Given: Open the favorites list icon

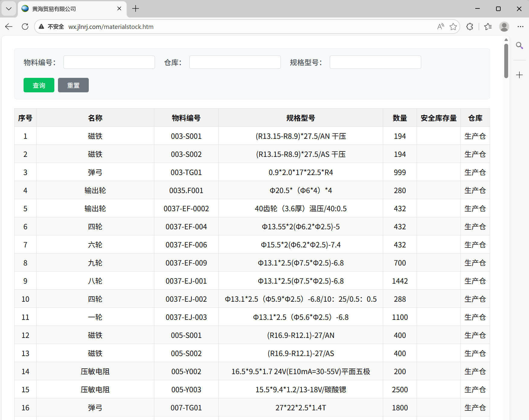Looking at the screenshot, I should (x=488, y=27).
